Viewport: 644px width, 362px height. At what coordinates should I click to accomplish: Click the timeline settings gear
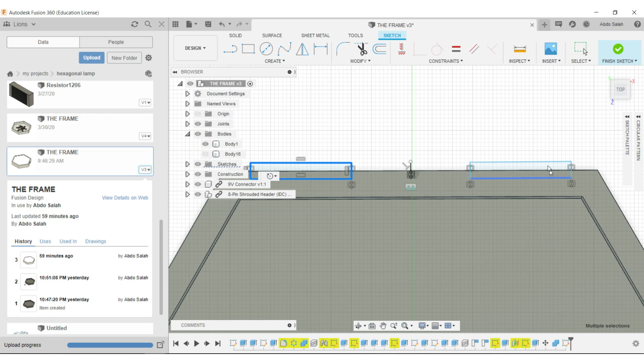(636, 343)
